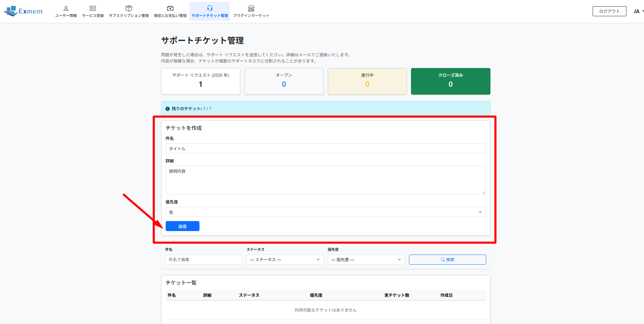Screen dimensions: 644x324
Task: Open ユーザー情報 person icon
Action: (x=66, y=8)
